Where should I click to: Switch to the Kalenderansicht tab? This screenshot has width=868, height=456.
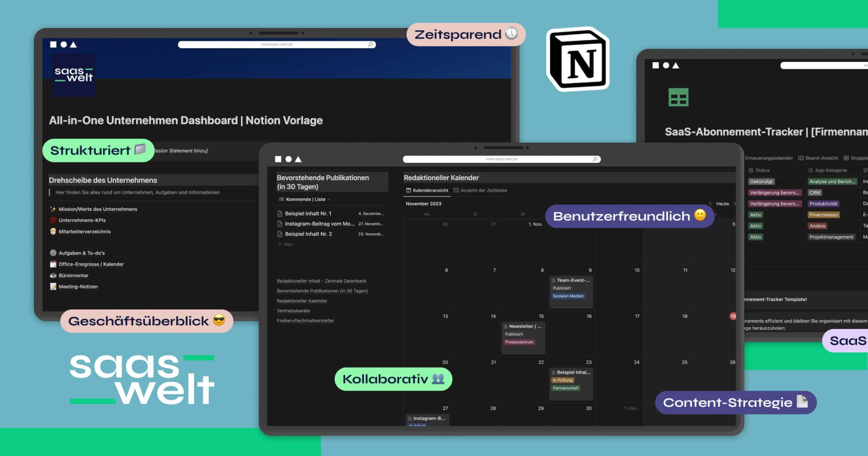(427, 190)
